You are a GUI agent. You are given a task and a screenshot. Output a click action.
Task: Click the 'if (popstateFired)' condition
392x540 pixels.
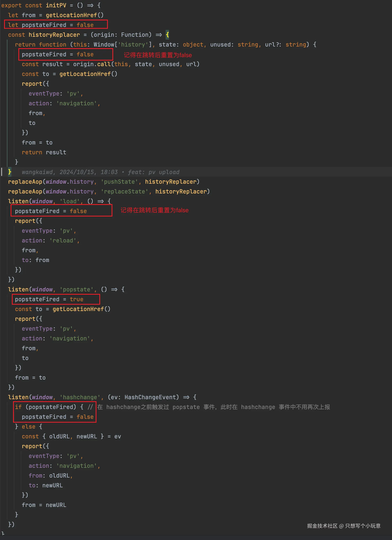[46, 407]
